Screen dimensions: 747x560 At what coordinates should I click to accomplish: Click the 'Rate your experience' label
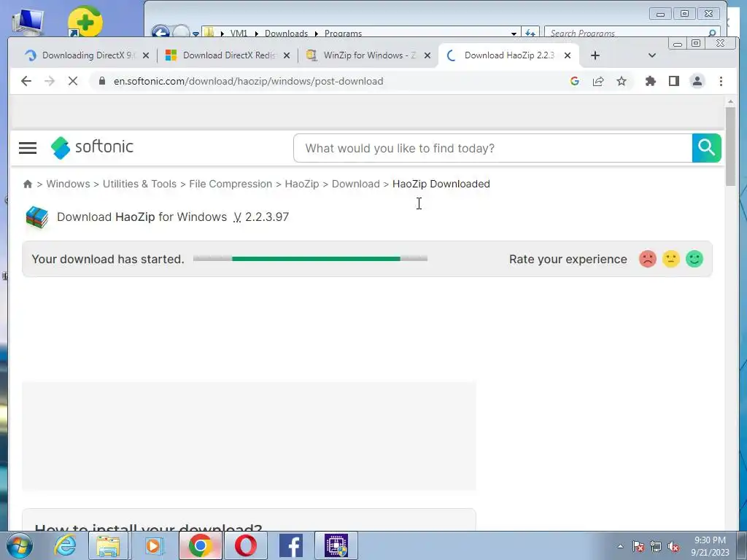coord(568,259)
